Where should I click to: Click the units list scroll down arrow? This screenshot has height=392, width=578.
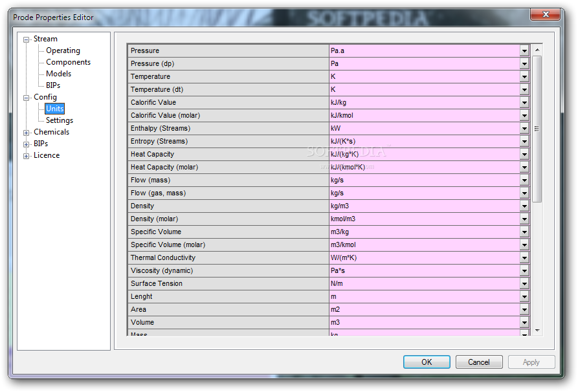tap(537, 331)
